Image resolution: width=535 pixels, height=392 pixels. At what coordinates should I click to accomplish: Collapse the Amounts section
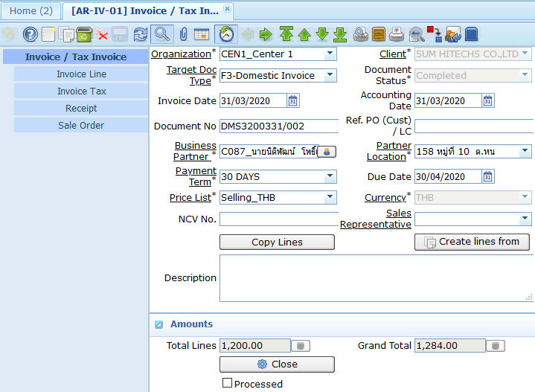tap(158, 324)
